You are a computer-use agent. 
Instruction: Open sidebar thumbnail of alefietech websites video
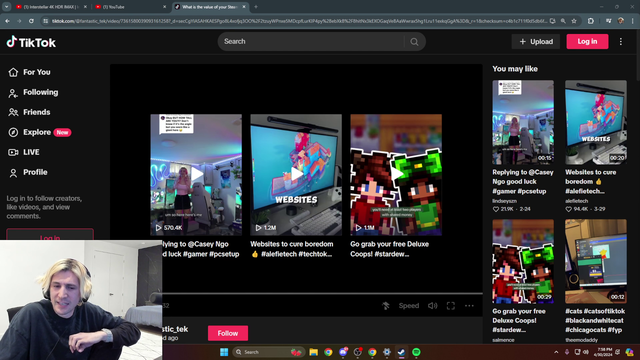(596, 122)
